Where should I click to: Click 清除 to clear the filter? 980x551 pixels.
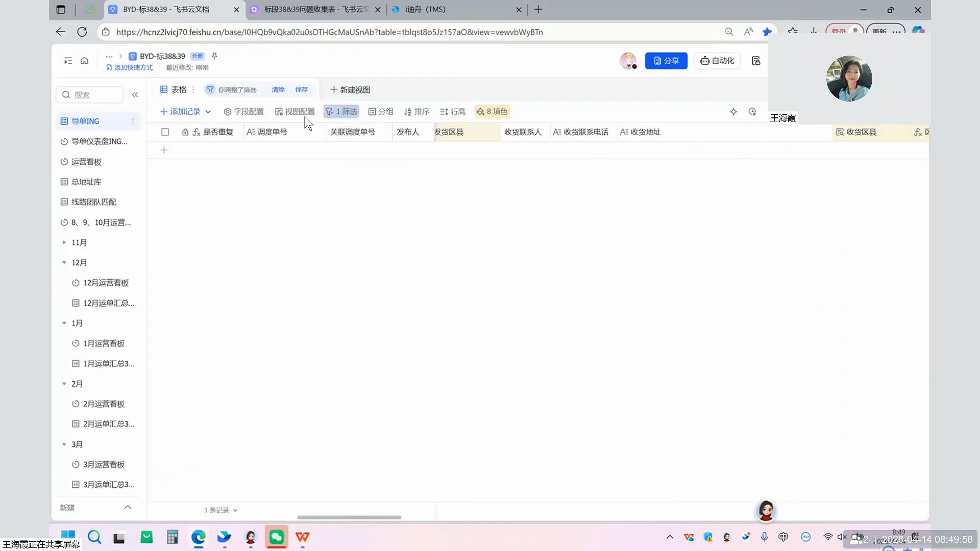tap(278, 90)
